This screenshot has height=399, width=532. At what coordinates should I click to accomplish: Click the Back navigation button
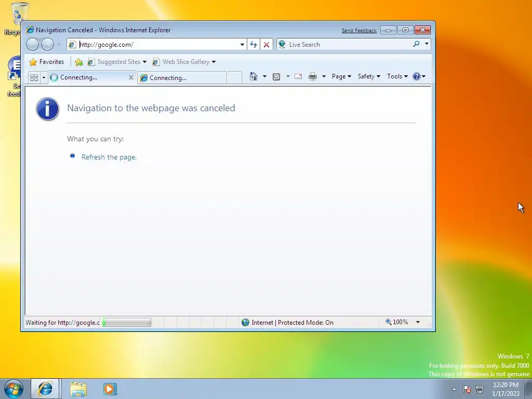(x=33, y=45)
